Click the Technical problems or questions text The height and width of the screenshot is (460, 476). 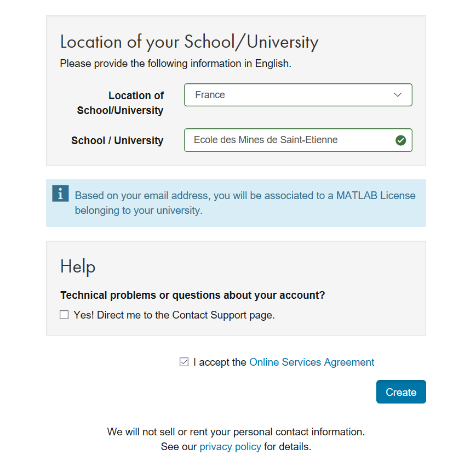pyautogui.click(x=192, y=295)
